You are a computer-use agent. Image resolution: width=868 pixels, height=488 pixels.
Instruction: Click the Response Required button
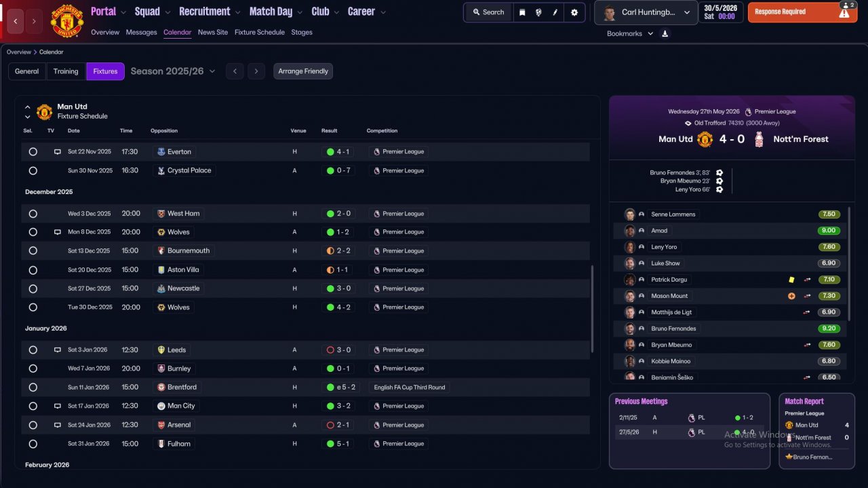coord(802,12)
